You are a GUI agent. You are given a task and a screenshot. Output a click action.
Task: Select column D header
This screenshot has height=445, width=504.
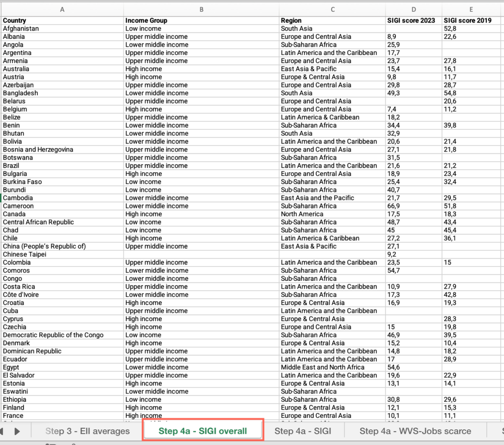tap(413, 10)
